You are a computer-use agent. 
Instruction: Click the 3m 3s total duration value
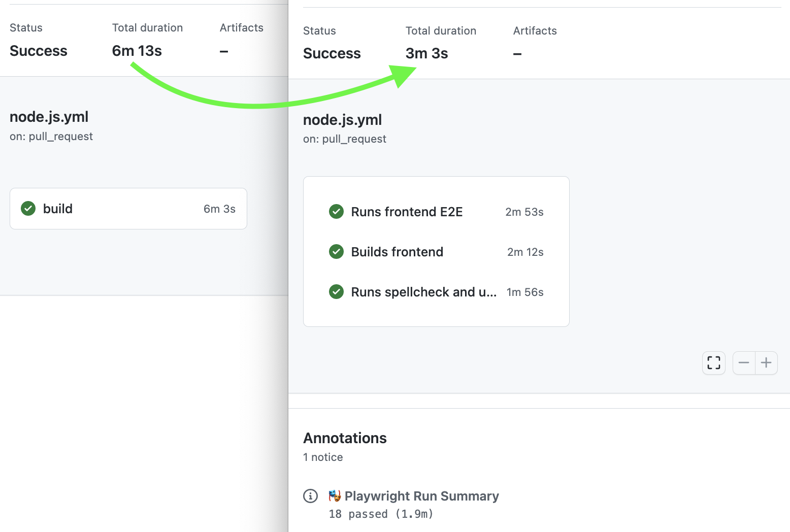(x=426, y=53)
